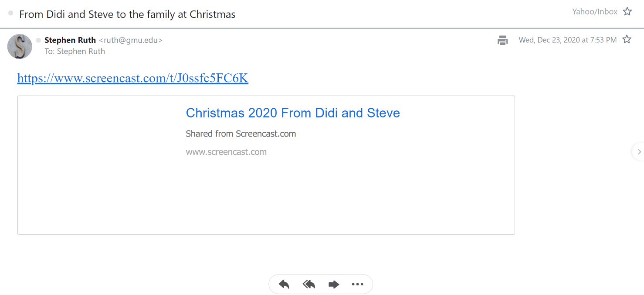This screenshot has width=644, height=295.
Task: Open the Christmas 2020 From Didi and Steve title
Action: pos(293,113)
